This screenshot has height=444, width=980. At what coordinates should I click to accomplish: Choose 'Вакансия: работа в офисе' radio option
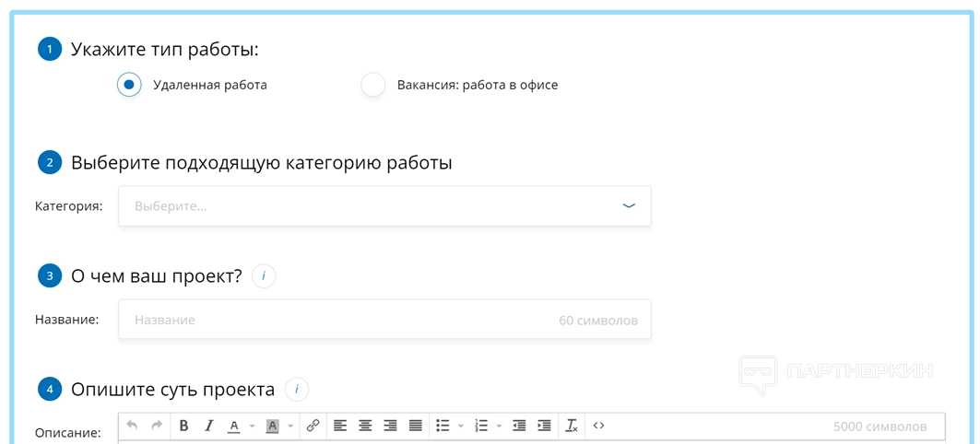click(373, 85)
